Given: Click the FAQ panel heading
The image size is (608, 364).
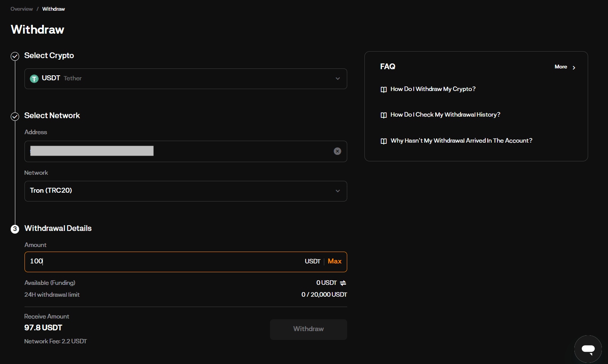Looking at the screenshot, I should point(388,67).
